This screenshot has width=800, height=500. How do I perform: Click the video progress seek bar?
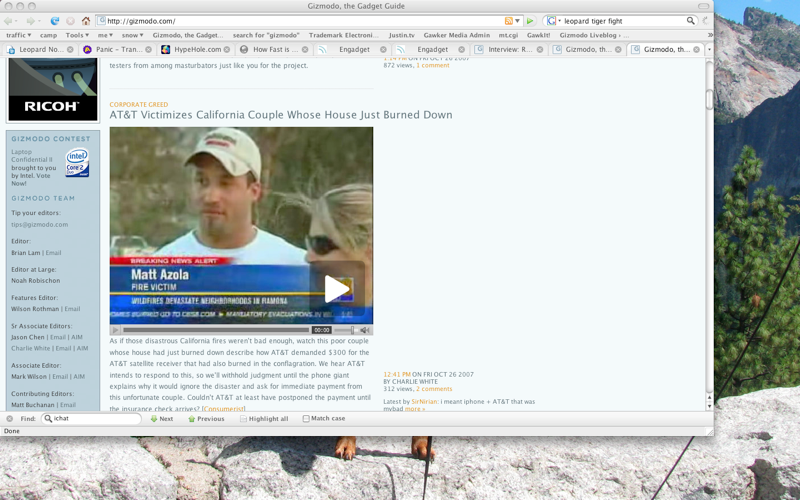click(216, 330)
